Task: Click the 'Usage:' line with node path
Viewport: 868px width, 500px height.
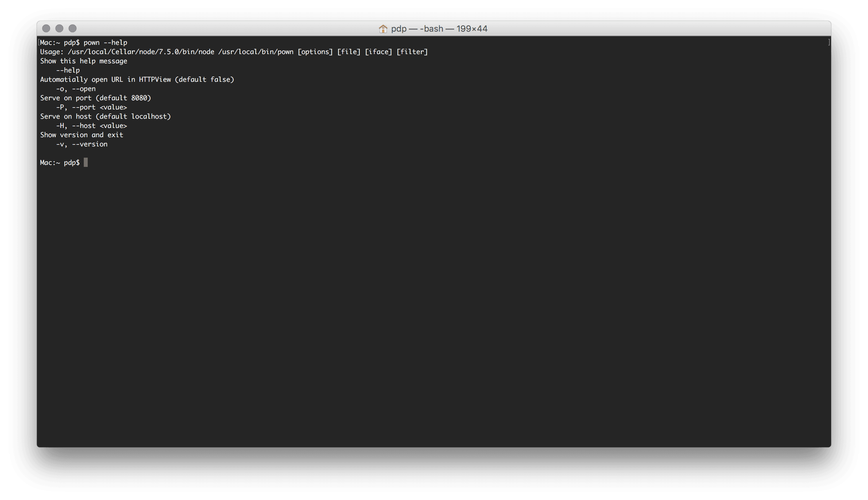Action: [x=234, y=52]
